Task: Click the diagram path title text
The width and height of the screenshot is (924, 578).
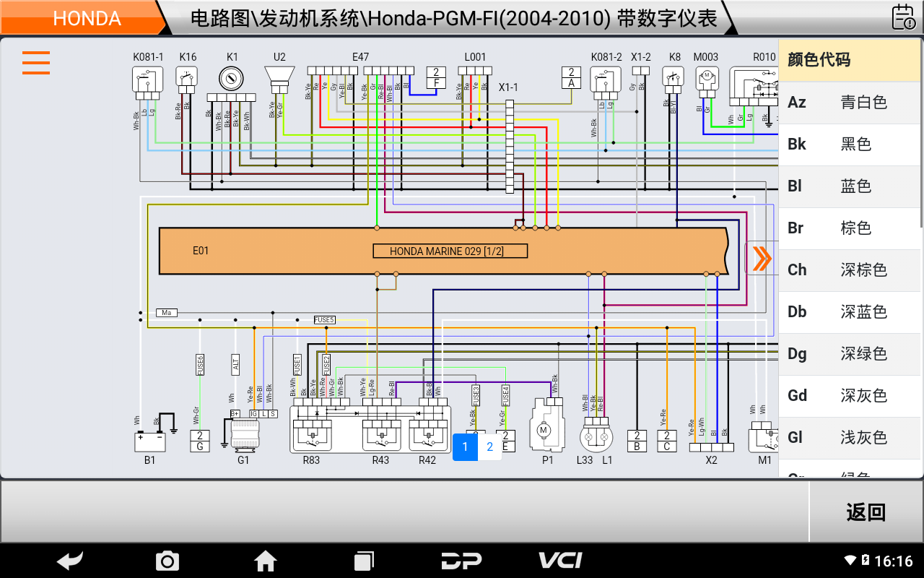Action: click(x=454, y=18)
